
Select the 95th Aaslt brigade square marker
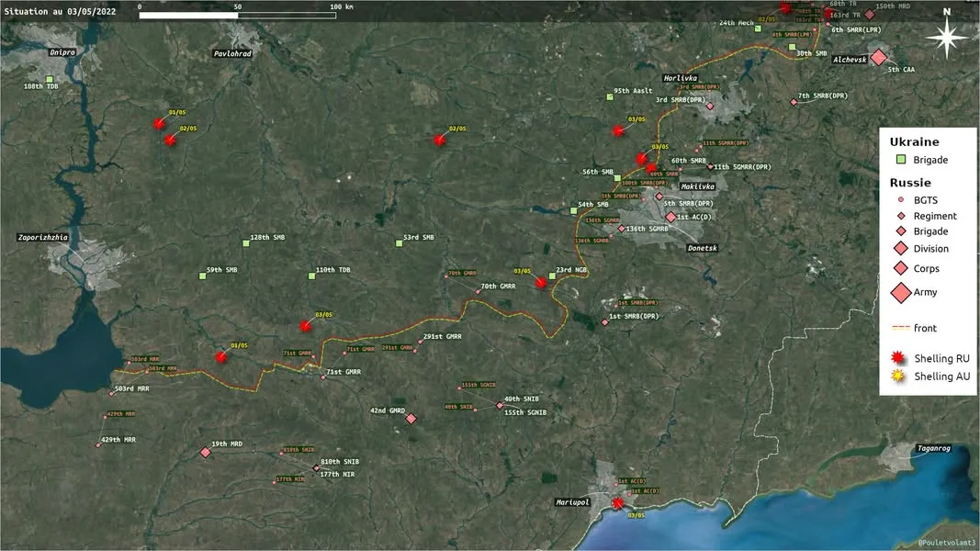click(610, 96)
